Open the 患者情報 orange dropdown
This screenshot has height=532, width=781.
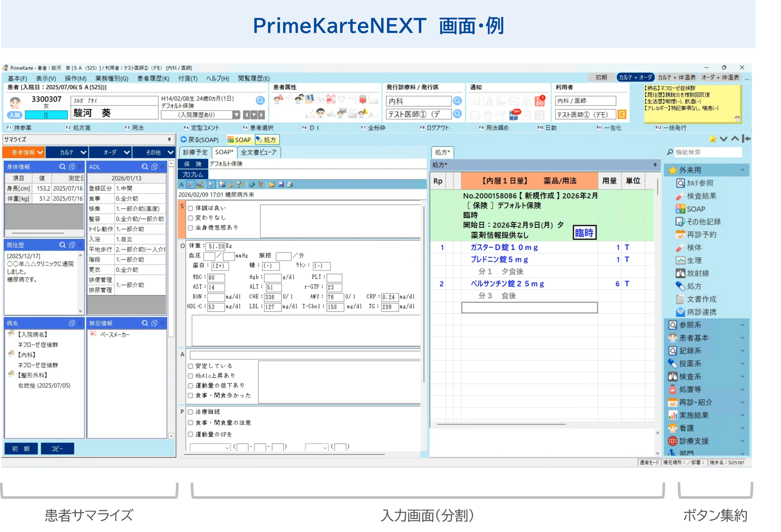(24, 152)
